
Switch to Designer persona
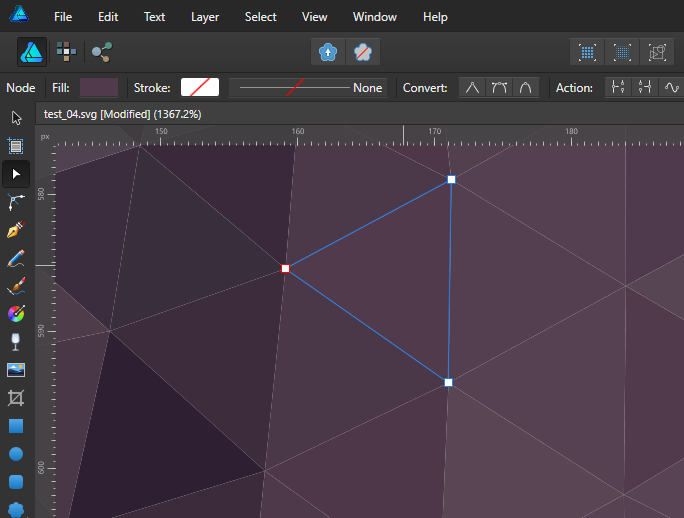click(x=32, y=52)
